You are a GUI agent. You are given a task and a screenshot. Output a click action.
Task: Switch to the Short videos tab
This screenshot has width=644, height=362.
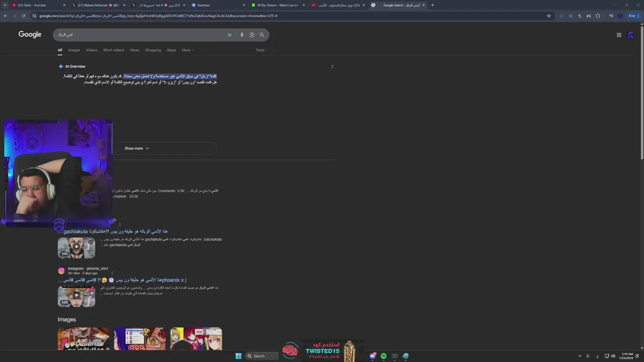(114, 50)
